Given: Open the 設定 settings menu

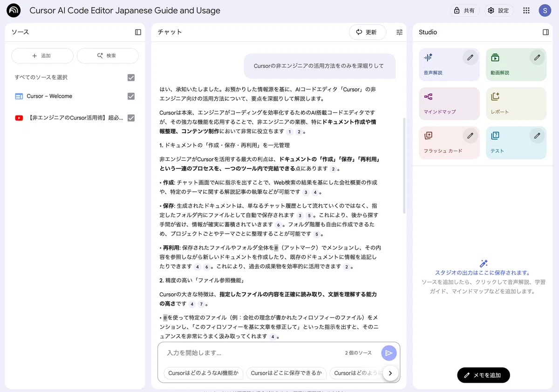Looking at the screenshot, I should pos(498,10).
